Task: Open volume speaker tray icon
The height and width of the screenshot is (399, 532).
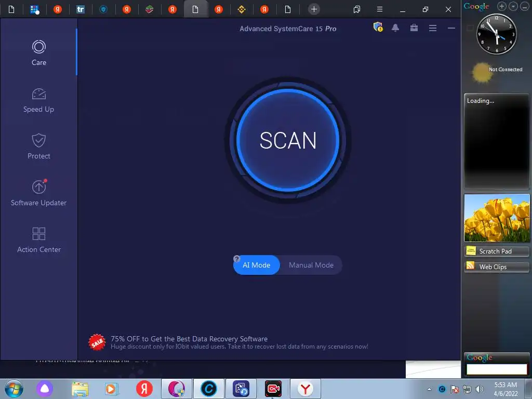Action: [x=480, y=389]
